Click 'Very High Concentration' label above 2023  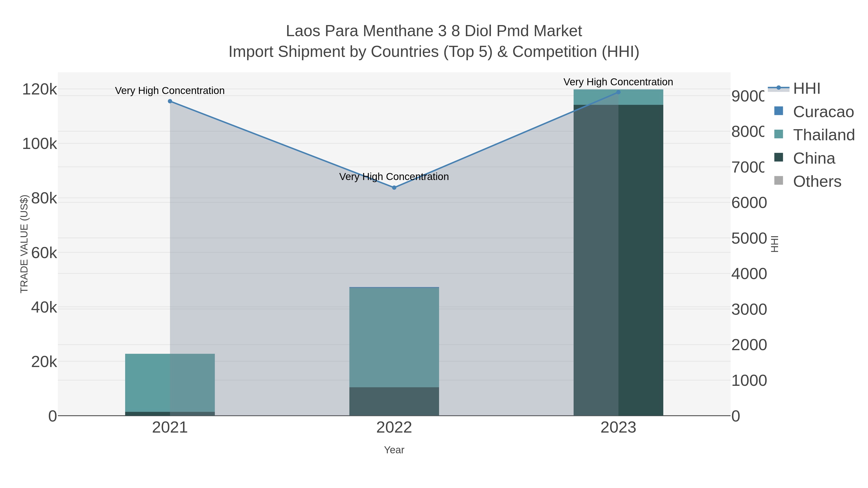click(x=618, y=82)
